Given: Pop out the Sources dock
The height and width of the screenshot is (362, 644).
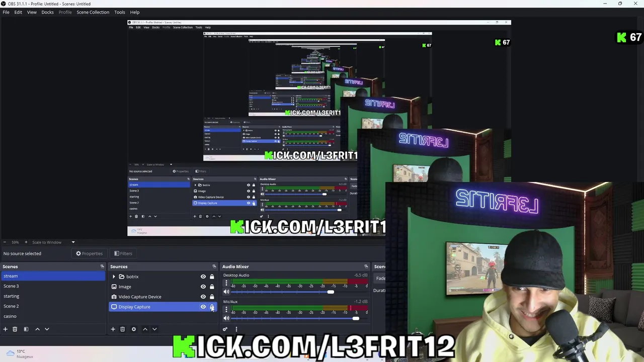Looking at the screenshot, I should [214, 266].
